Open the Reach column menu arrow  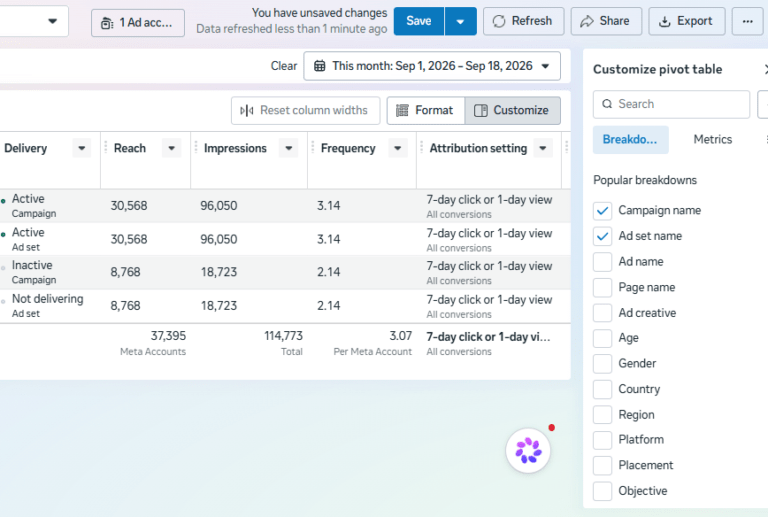pos(171,148)
